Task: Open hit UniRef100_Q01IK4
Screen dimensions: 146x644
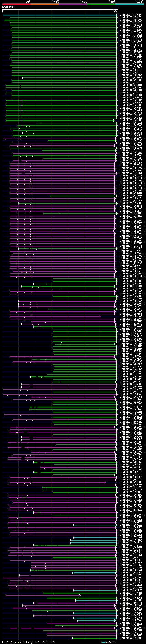Action: (131, 85)
